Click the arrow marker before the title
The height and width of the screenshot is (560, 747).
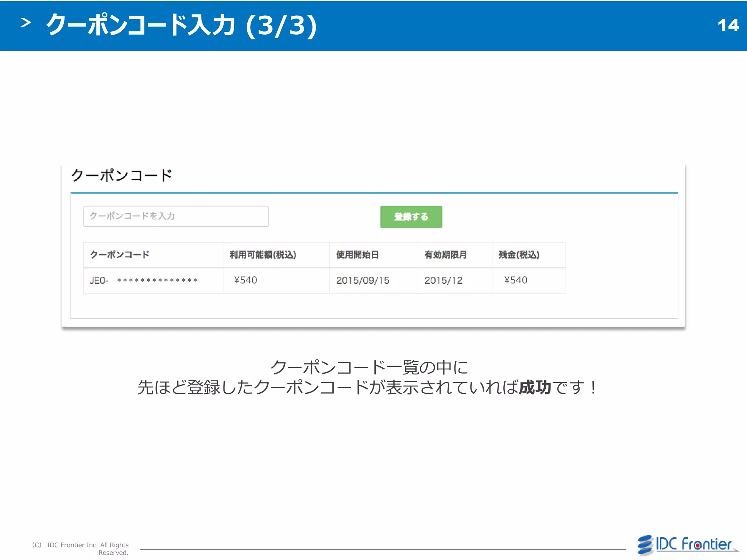[x=26, y=23]
